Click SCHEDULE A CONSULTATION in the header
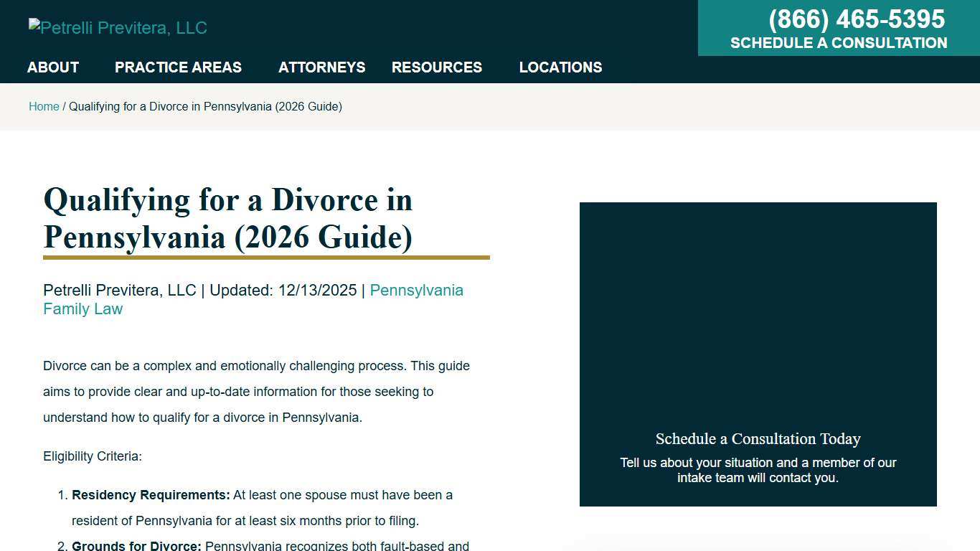Viewport: 980px width, 551px height. click(x=838, y=43)
